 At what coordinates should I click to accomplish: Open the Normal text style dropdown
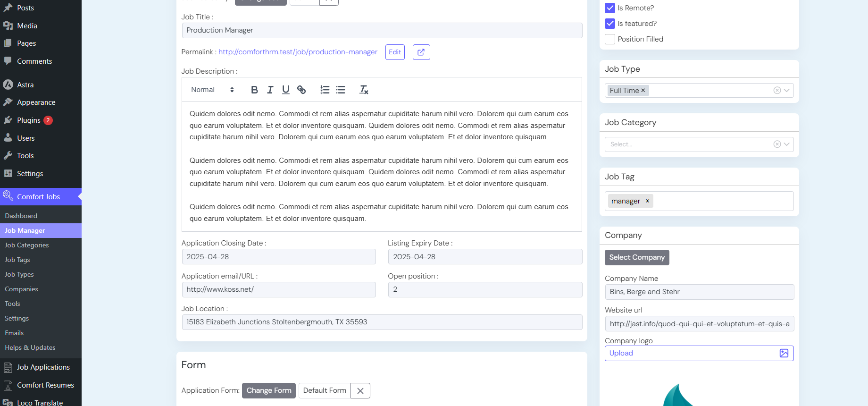(212, 90)
